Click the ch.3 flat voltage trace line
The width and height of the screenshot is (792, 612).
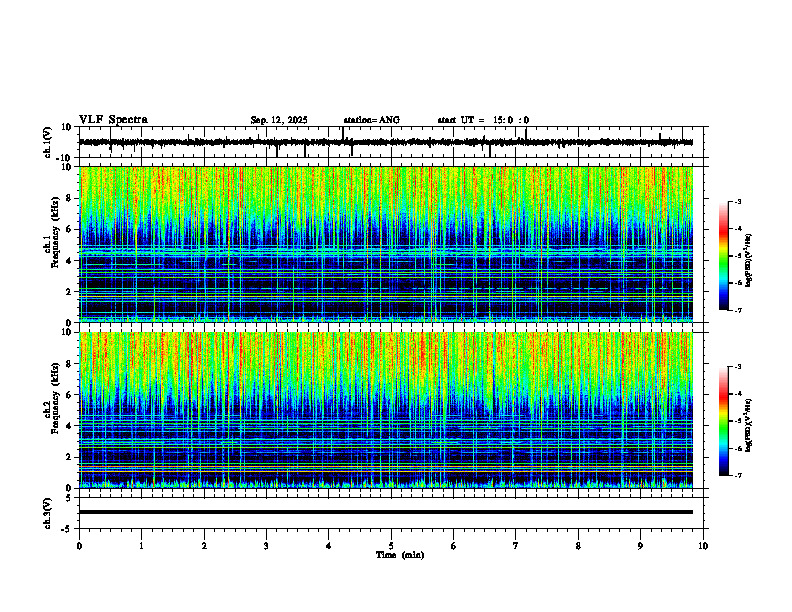point(386,512)
